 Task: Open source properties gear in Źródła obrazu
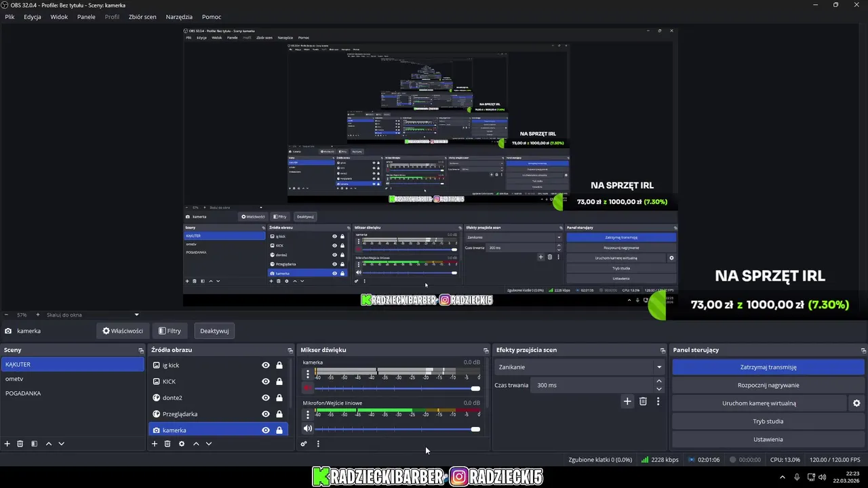(x=182, y=444)
